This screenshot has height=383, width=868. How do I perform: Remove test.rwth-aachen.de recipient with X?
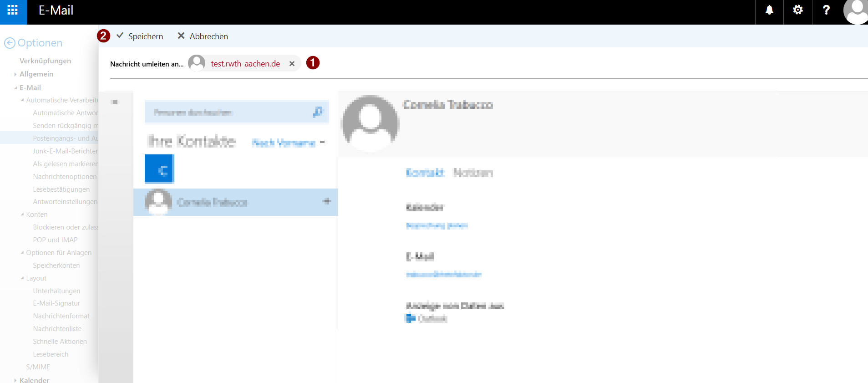[x=292, y=64]
